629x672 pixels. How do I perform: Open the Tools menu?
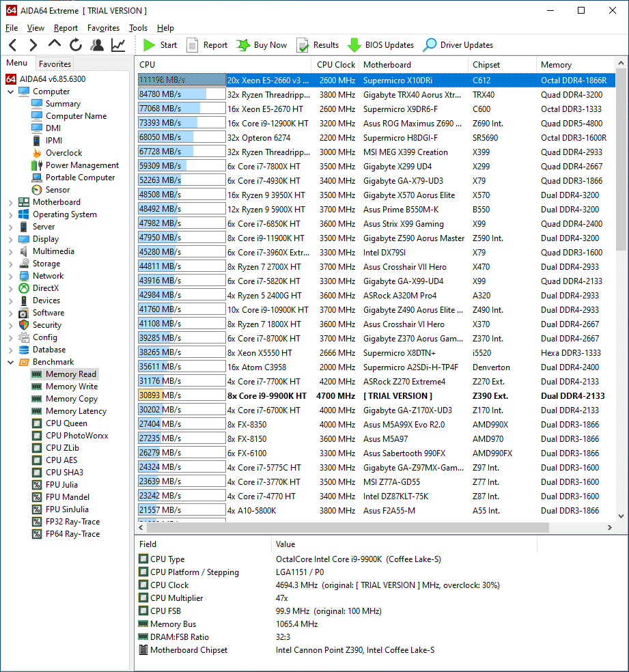139,28
